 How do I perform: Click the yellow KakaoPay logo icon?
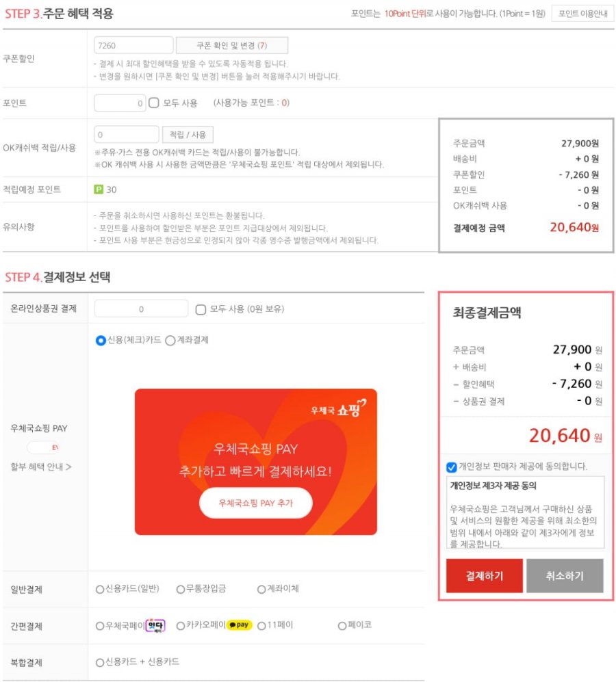pyautogui.click(x=240, y=625)
